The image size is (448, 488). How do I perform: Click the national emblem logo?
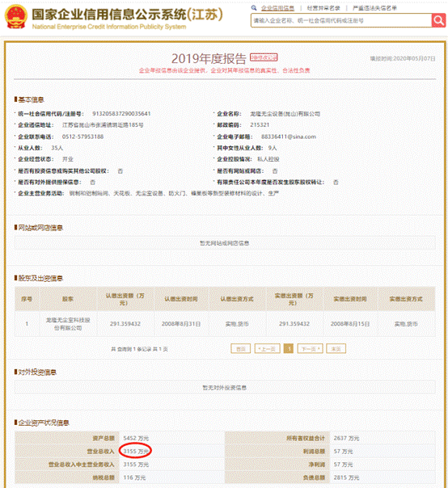tap(16, 17)
